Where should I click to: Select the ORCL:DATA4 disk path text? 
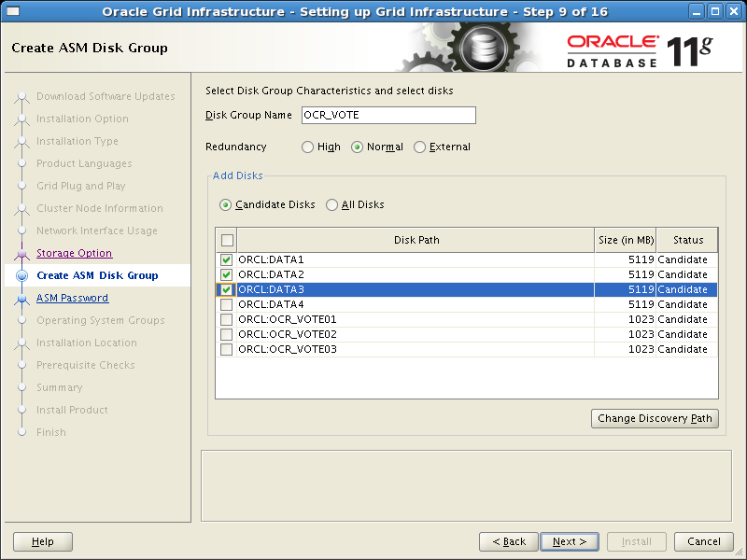tap(271, 305)
